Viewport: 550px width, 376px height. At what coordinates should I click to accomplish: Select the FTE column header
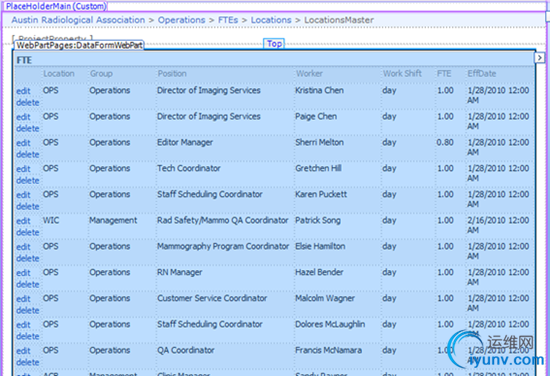pyautogui.click(x=444, y=74)
